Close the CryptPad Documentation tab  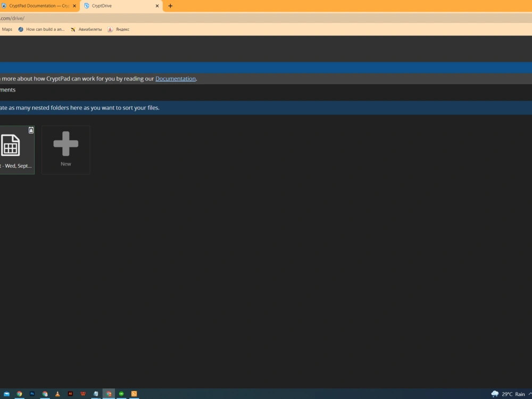(74, 6)
